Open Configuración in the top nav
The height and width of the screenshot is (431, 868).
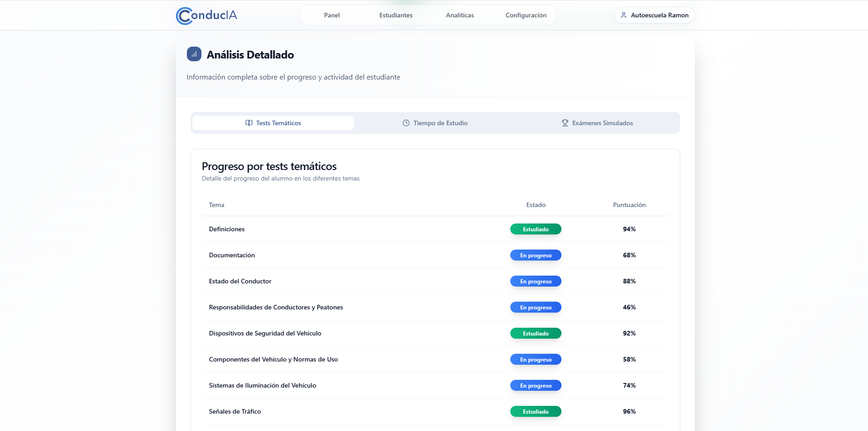point(526,15)
